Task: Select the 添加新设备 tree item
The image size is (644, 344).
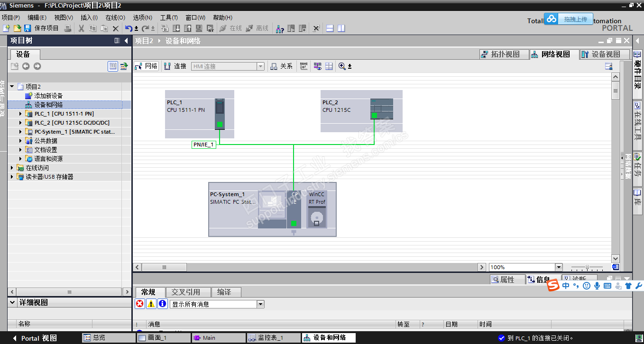Action: 48,96
